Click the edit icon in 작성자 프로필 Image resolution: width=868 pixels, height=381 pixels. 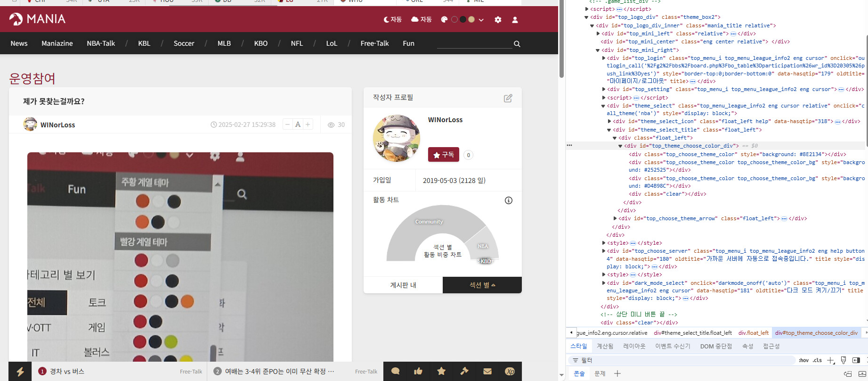[508, 98]
